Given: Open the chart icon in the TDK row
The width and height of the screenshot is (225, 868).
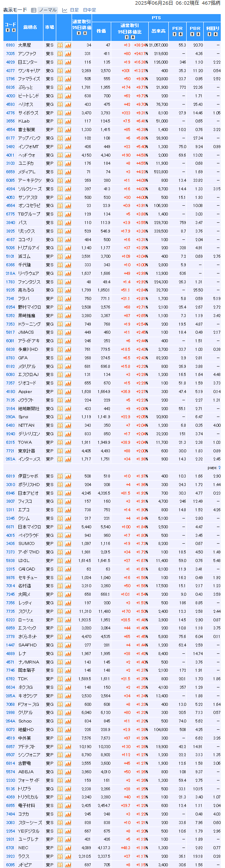Looking at the screenshot, I should [x=68, y=679].
